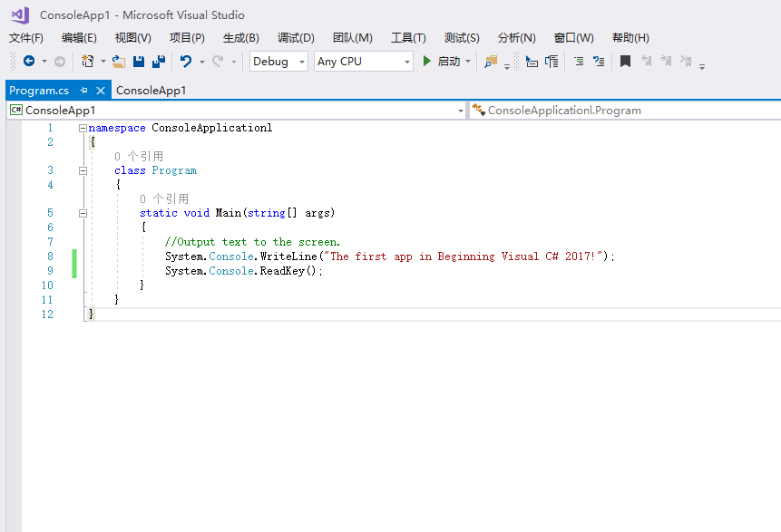Click ReadKey on line 9
Image resolution: width=781 pixels, height=532 pixels.
tap(282, 271)
